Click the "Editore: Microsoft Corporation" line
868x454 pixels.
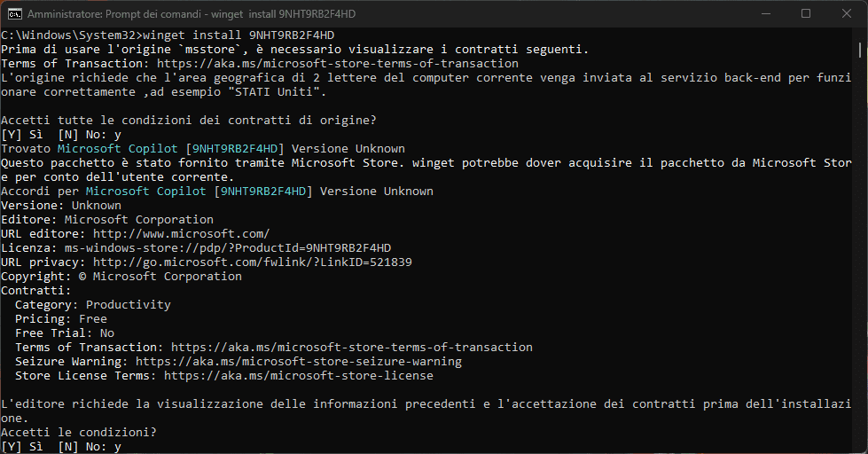click(106, 220)
